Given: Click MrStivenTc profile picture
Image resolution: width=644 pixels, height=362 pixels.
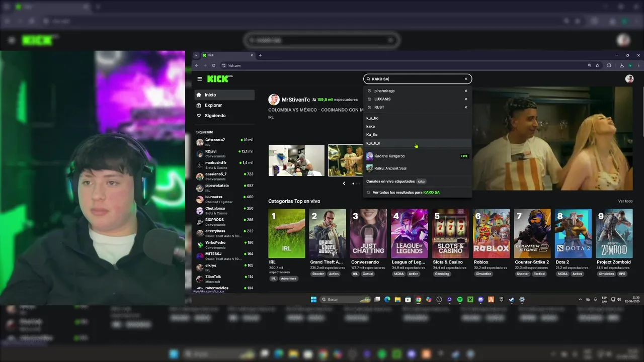Looking at the screenshot, I should click(x=274, y=100).
